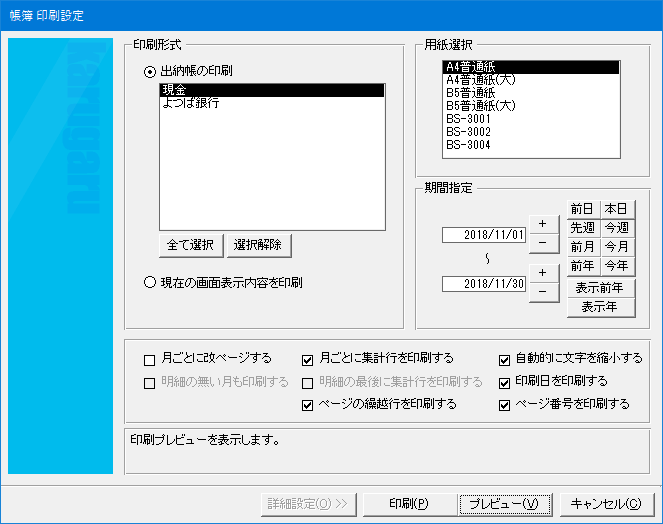663x524 pixels.
Task: Uncheck ページ番号を印刷する
Action: pos(504,406)
